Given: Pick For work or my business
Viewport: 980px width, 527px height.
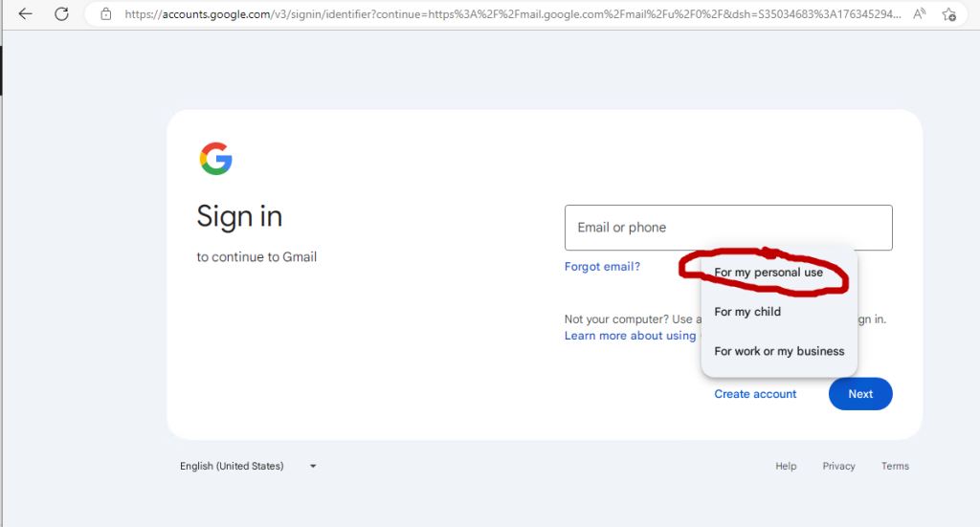Looking at the screenshot, I should coord(779,351).
